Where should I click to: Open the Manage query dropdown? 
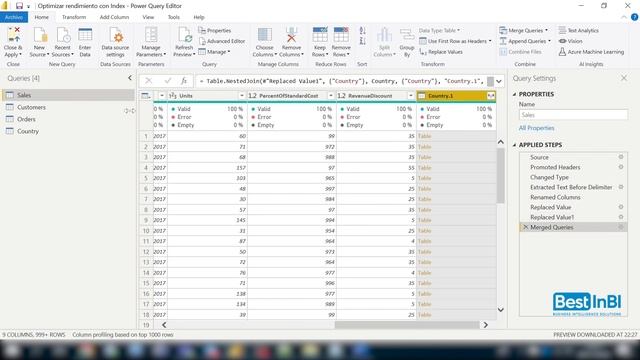[214, 52]
